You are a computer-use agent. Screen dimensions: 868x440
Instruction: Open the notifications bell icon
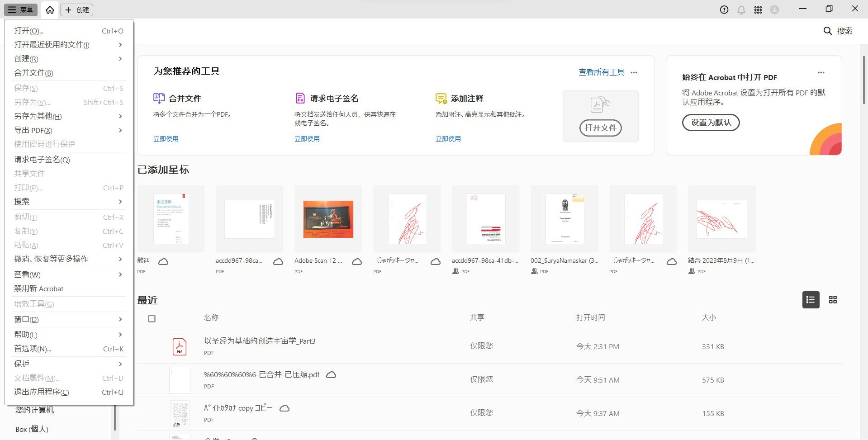pyautogui.click(x=741, y=9)
